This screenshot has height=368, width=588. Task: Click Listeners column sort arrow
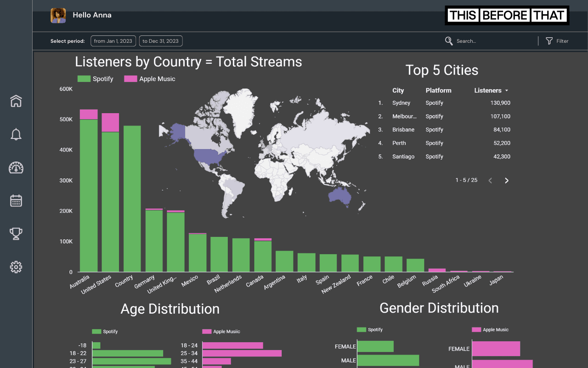coord(507,91)
